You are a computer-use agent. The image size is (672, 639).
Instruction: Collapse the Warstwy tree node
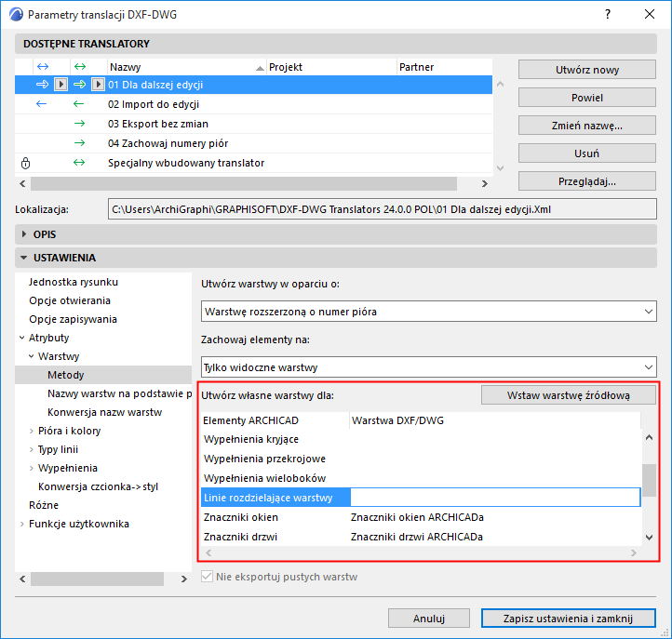(32, 356)
